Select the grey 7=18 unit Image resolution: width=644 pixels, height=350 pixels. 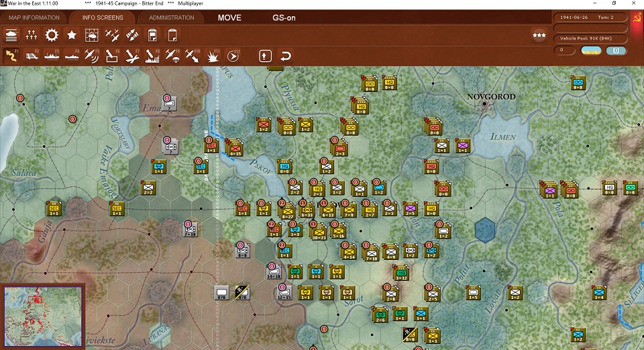[x=190, y=230]
